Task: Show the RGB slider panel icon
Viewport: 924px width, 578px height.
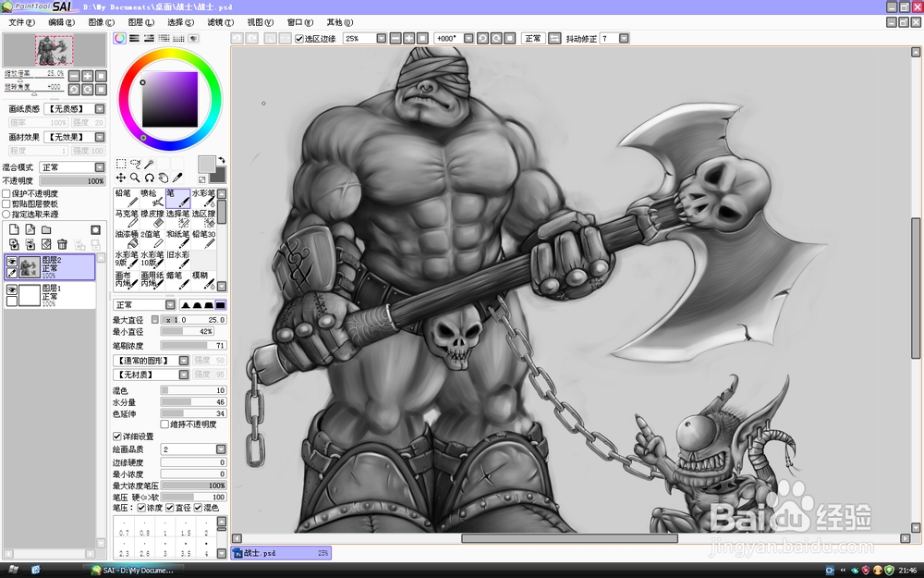Action: [134, 38]
